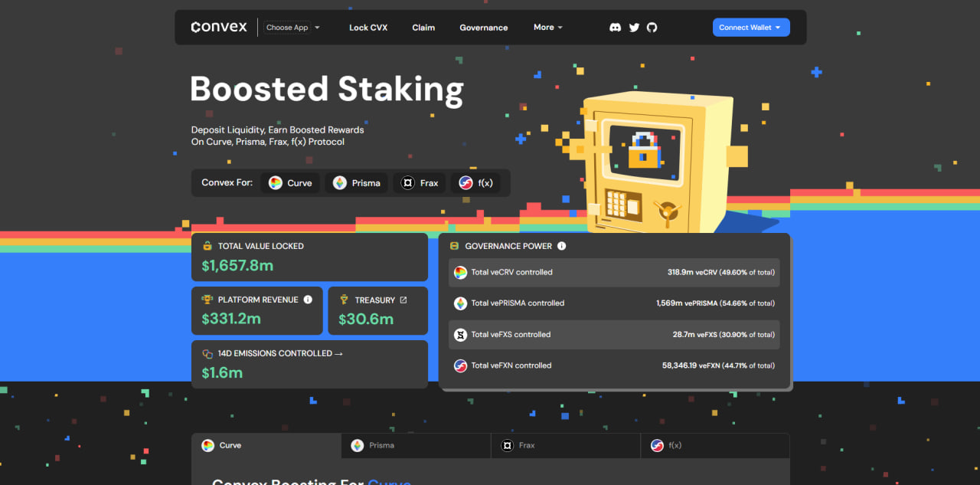This screenshot has width=980, height=485.
Task: Switch to the Frax tab
Action: (x=566, y=445)
